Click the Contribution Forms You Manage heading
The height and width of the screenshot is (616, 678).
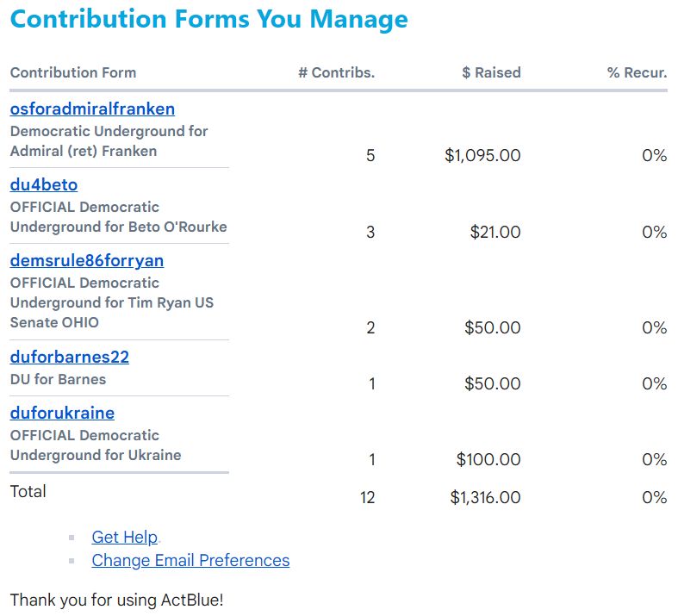[209, 19]
